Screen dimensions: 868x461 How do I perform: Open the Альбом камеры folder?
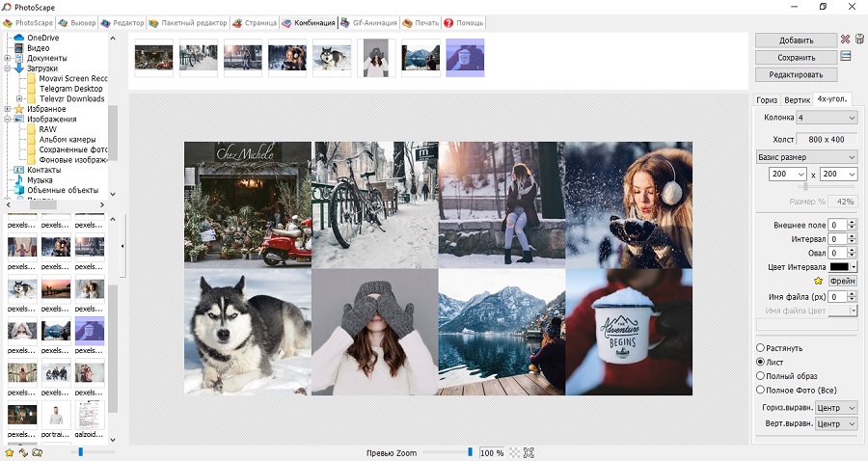pyautogui.click(x=67, y=140)
